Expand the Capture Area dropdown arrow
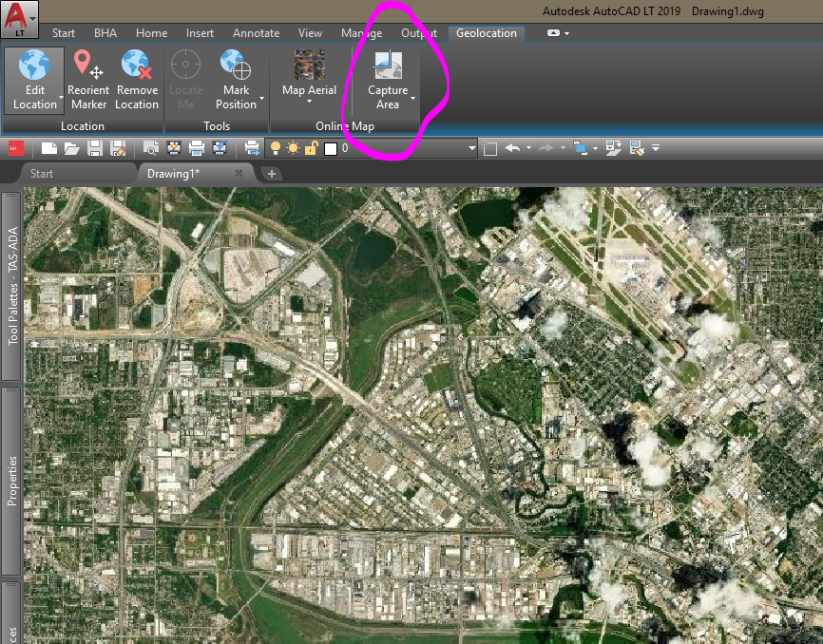823x644 pixels. pos(412,98)
